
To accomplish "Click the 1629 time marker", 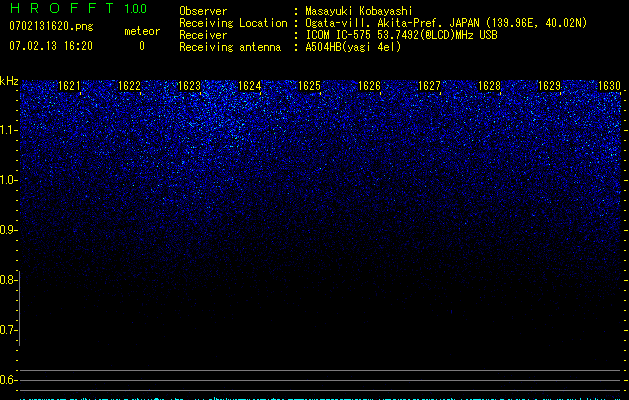I will tap(549, 86).
